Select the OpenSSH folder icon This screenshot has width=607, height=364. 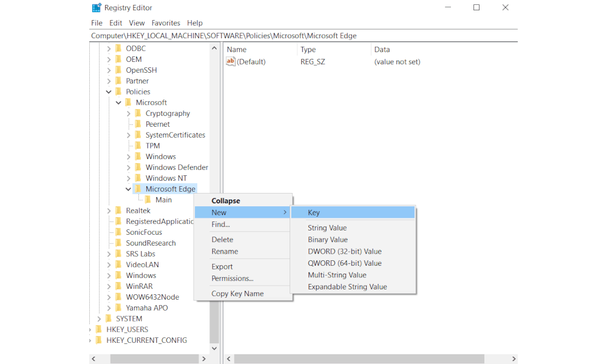tap(118, 70)
